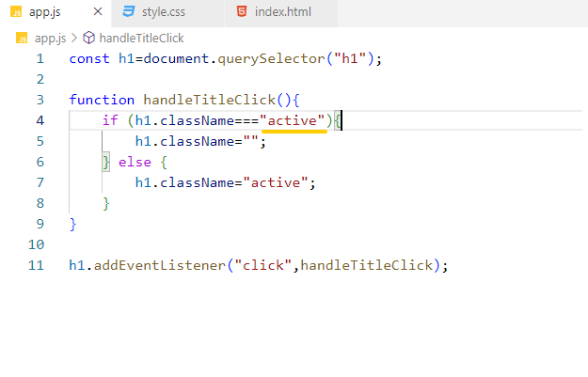
Task: Click addEventListener on line 11
Action: [x=159, y=265]
